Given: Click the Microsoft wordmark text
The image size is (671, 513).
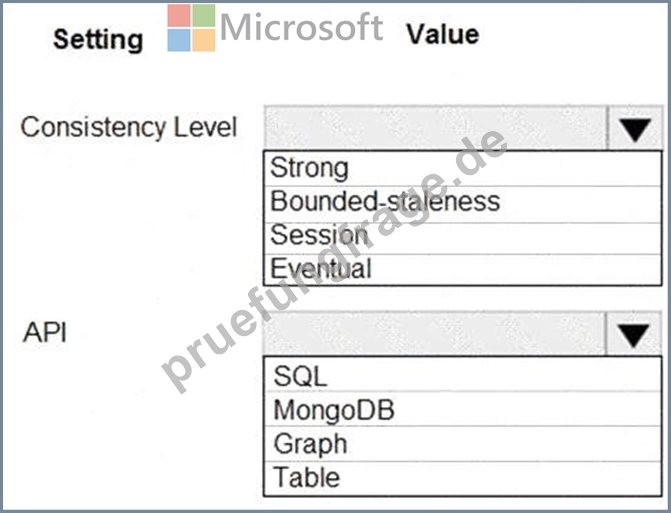Looking at the screenshot, I should coord(302,27).
